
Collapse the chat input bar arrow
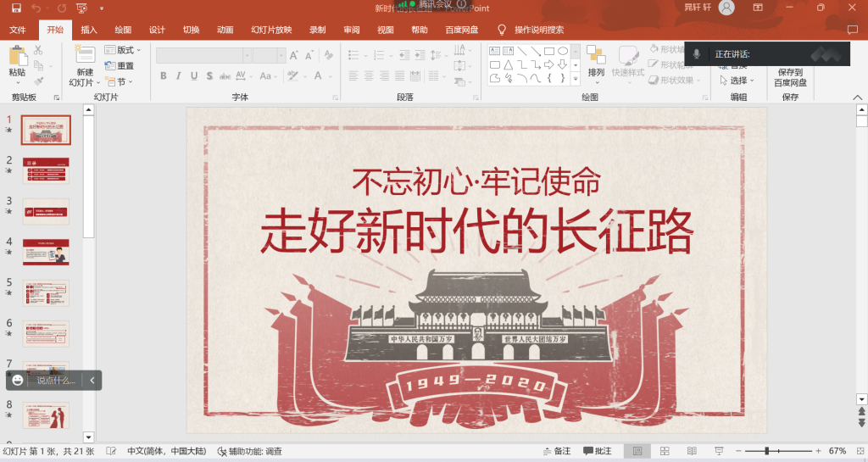coord(92,380)
